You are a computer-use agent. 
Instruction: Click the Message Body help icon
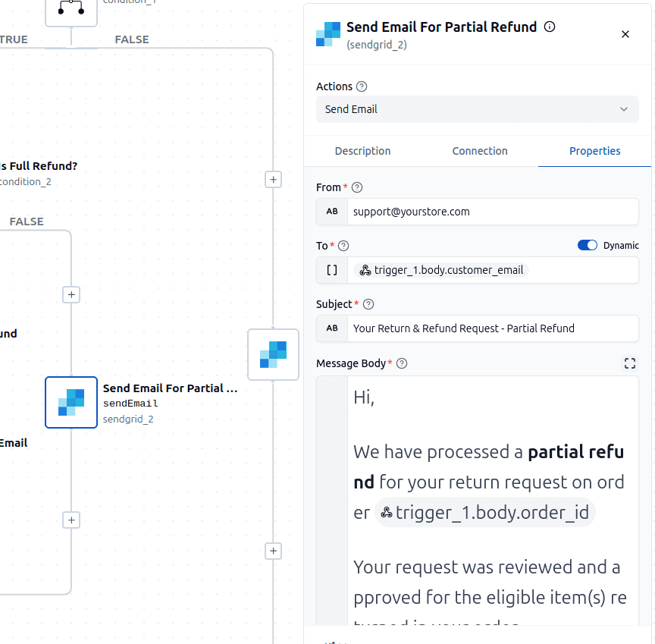click(402, 363)
